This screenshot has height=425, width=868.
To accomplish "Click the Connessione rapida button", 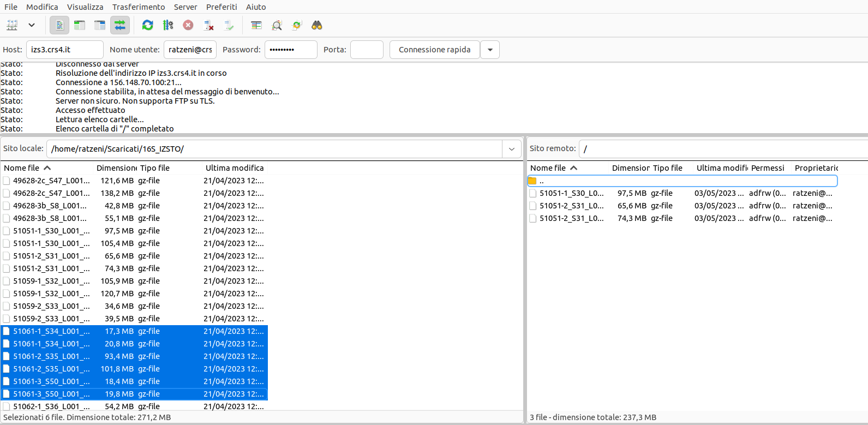I will 434,50.
